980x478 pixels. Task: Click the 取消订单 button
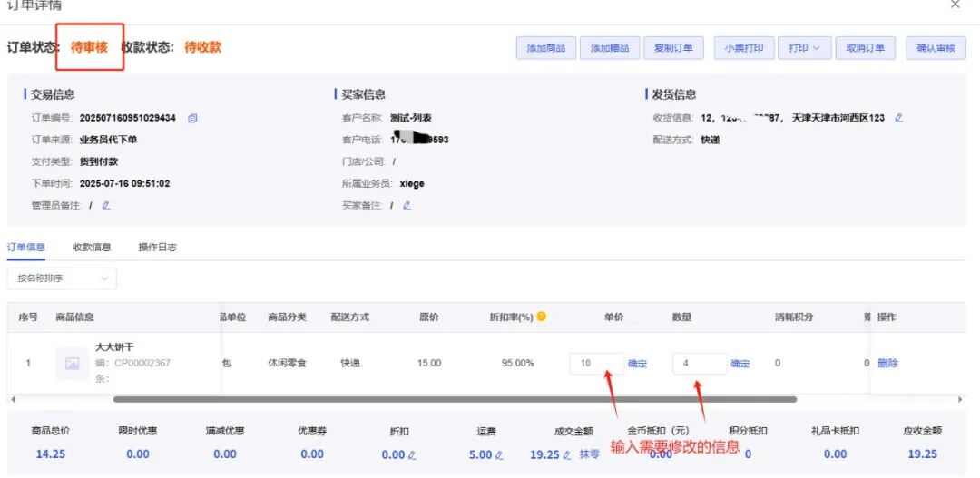click(x=865, y=48)
